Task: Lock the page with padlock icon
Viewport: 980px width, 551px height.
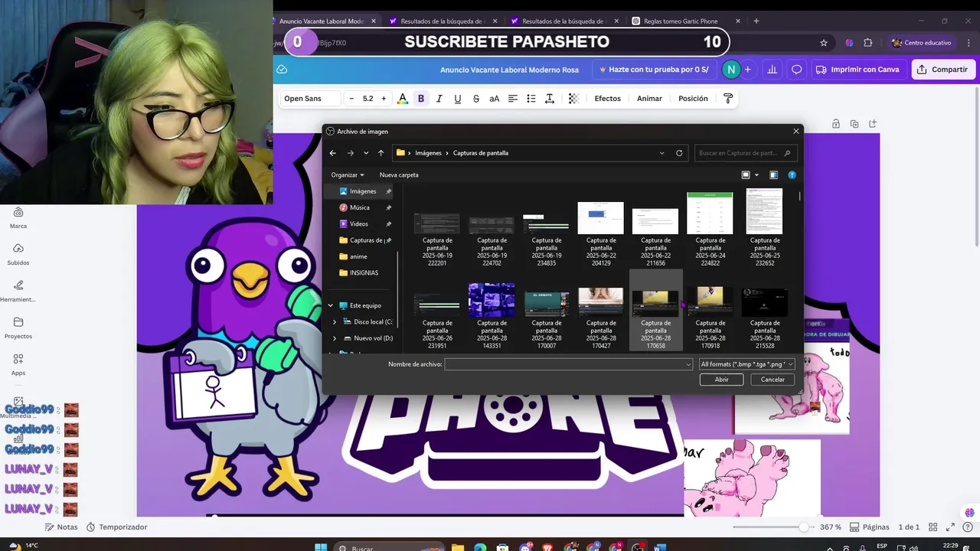Action: tap(836, 123)
